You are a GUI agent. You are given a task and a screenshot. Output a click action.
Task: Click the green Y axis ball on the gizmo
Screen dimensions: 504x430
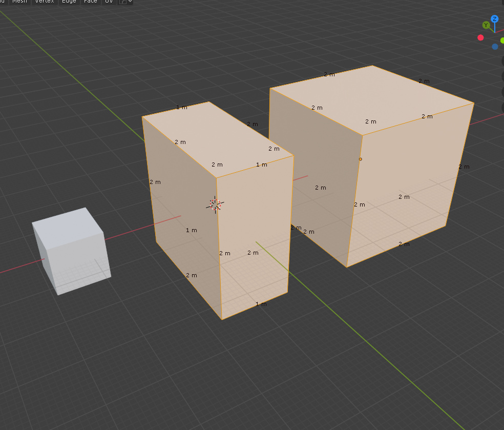pos(486,25)
